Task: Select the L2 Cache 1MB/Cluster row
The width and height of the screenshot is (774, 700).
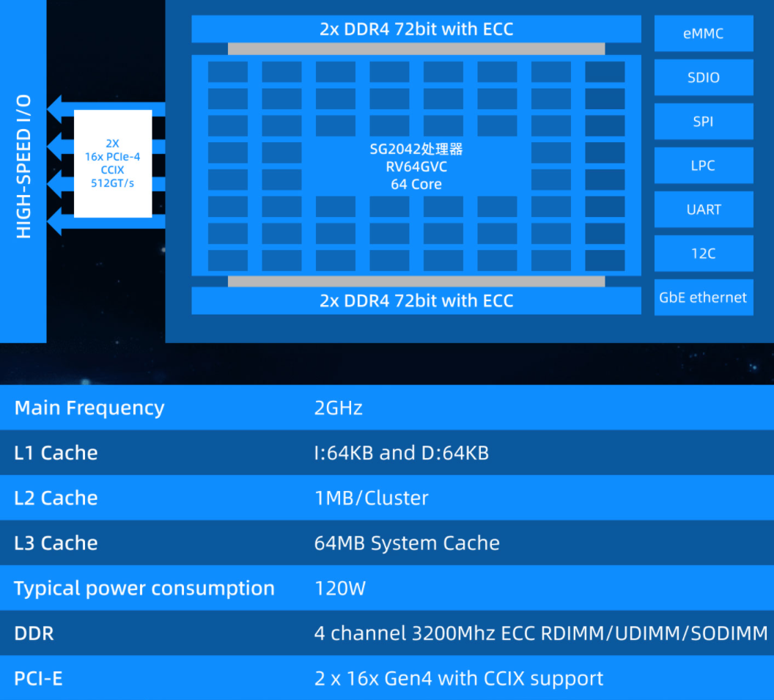Action: tap(387, 498)
